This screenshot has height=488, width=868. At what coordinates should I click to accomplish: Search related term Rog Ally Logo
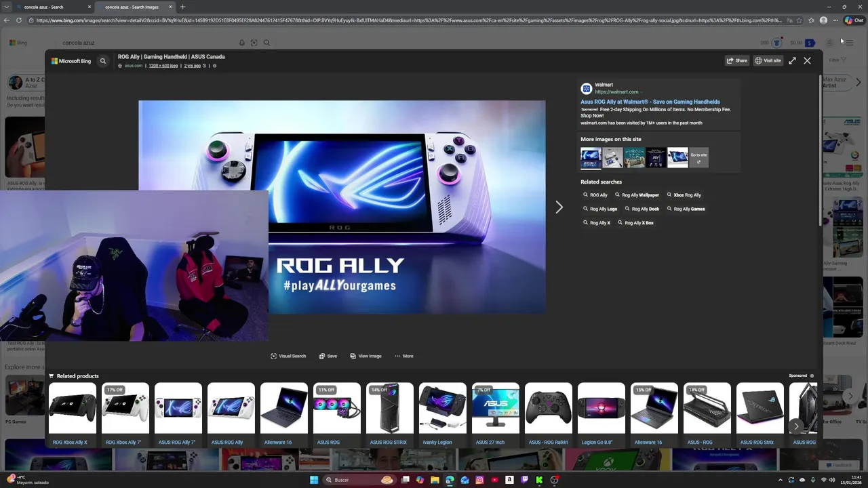[600, 209]
